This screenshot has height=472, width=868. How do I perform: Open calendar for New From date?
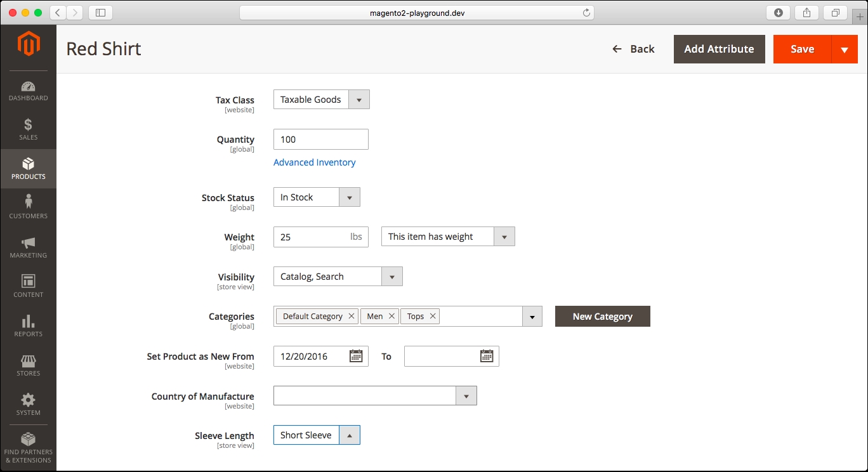pyautogui.click(x=357, y=356)
